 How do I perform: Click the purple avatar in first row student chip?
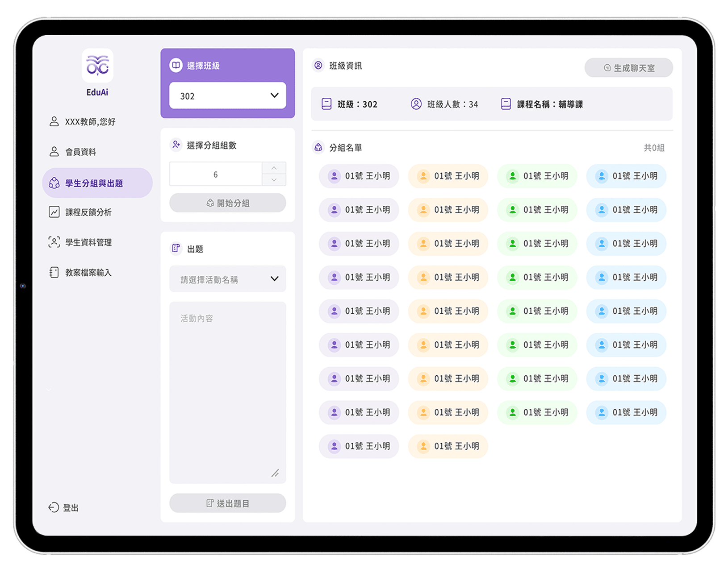click(334, 176)
